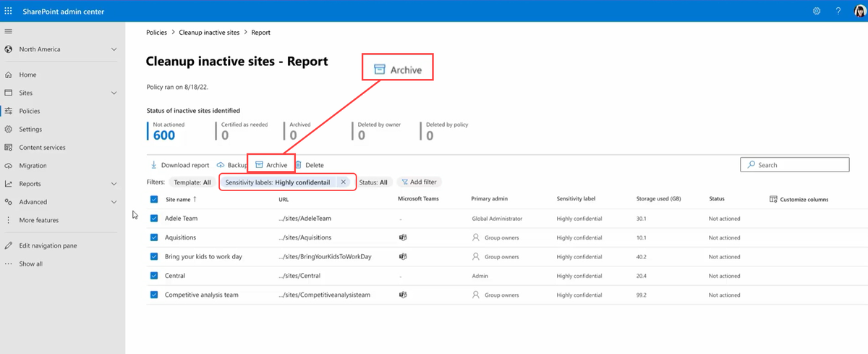
Task: Toggle the select-all sites checkbox
Action: point(154,199)
